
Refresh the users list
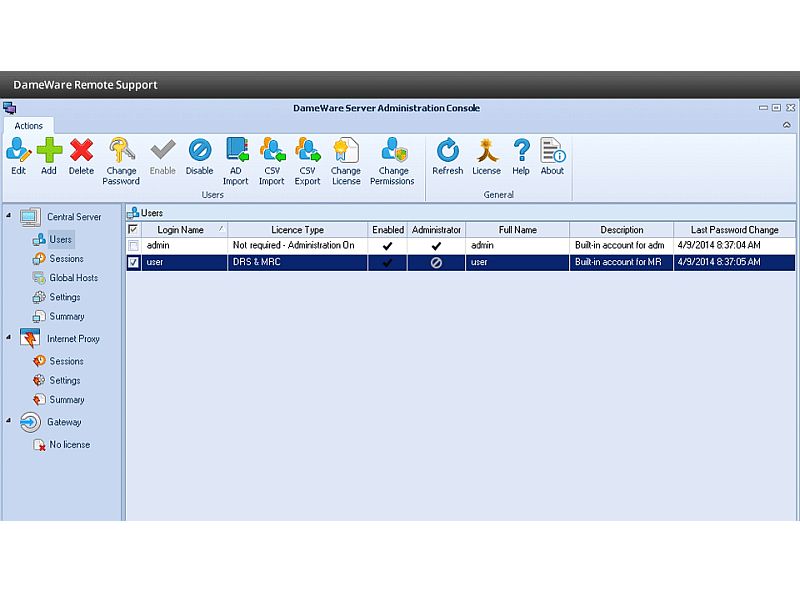tap(447, 156)
